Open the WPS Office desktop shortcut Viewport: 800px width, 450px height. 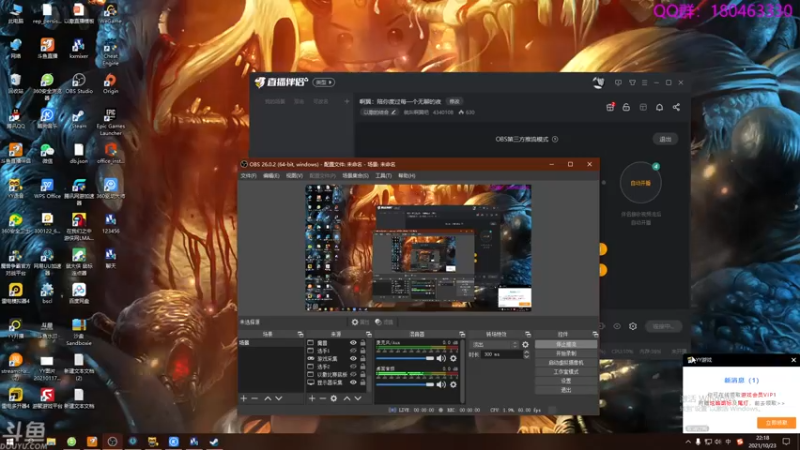47,188
